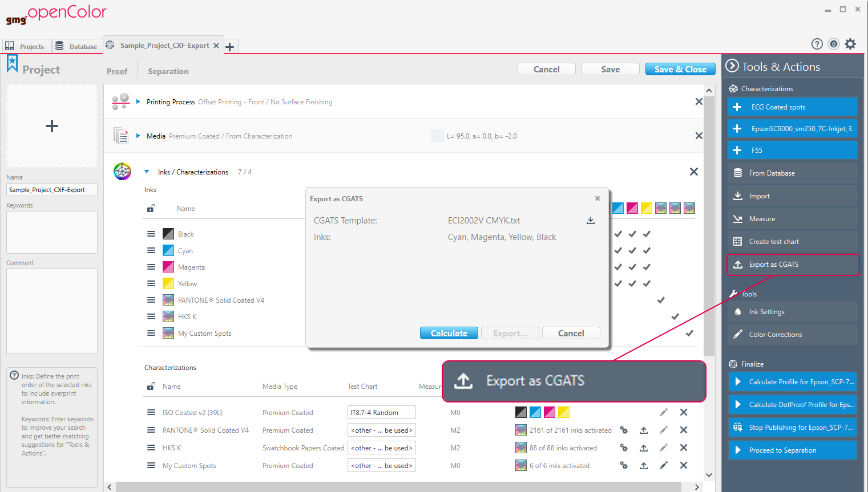Remove the Inks / Characterizations section
This screenshot has height=492, width=868.
click(694, 172)
